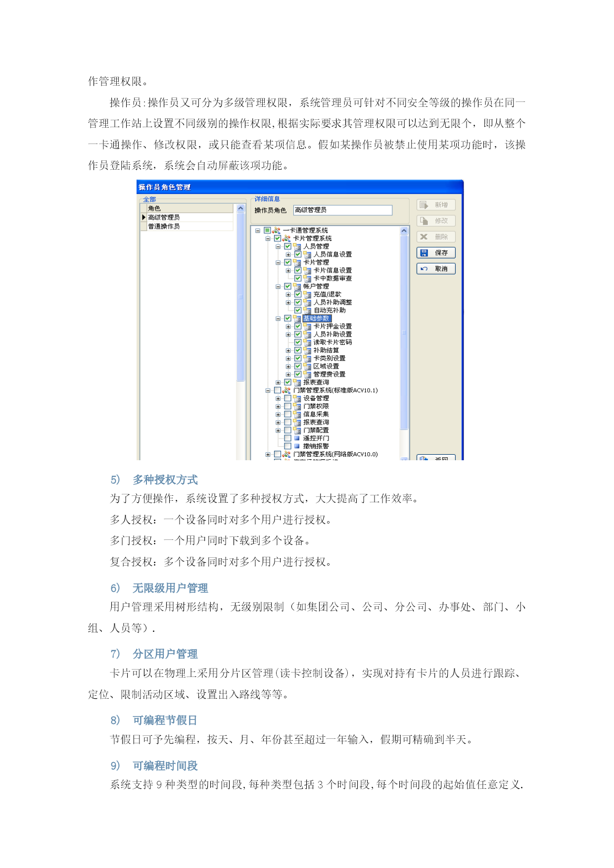614x868 pixels.
Task: Expand the 门禁管理系统(网络版ACV10.0) node
Action: (x=268, y=454)
